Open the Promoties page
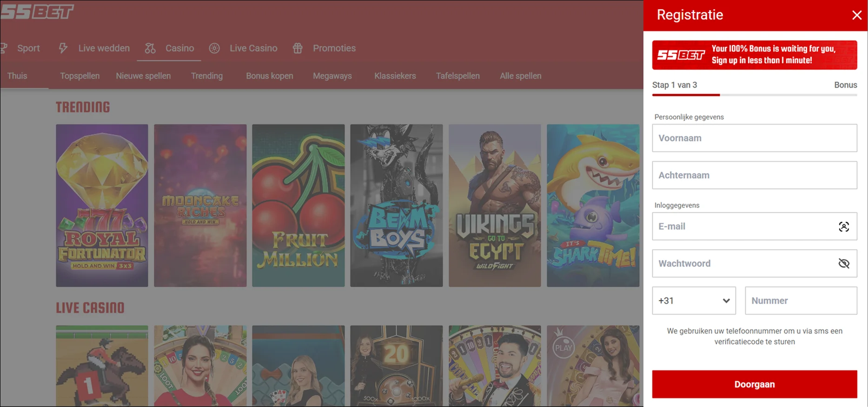The width and height of the screenshot is (868, 407). 334,48
